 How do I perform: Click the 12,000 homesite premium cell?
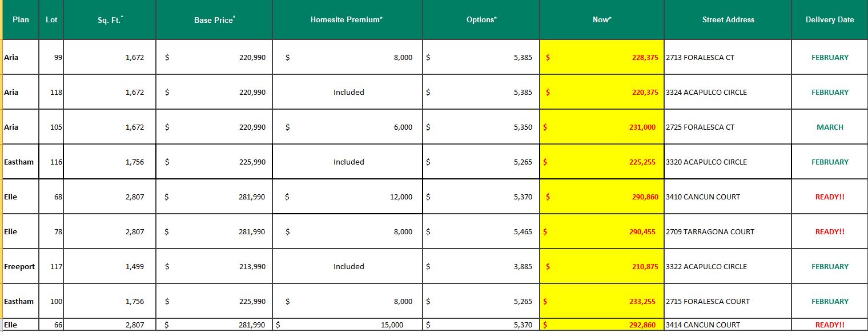347,197
